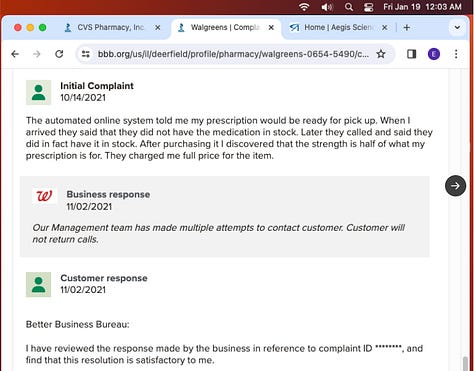Click the Walgreens logo in Business response
This screenshot has width=474, height=371.
click(x=45, y=196)
